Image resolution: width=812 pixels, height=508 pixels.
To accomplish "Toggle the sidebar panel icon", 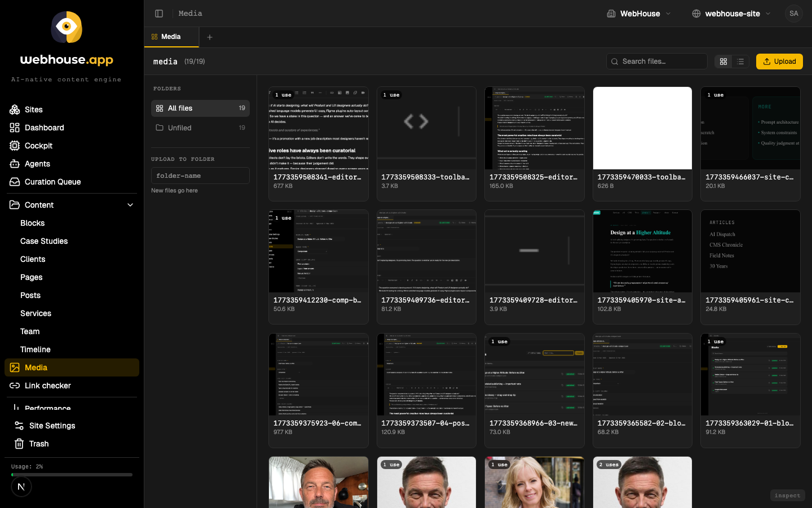I will point(159,14).
